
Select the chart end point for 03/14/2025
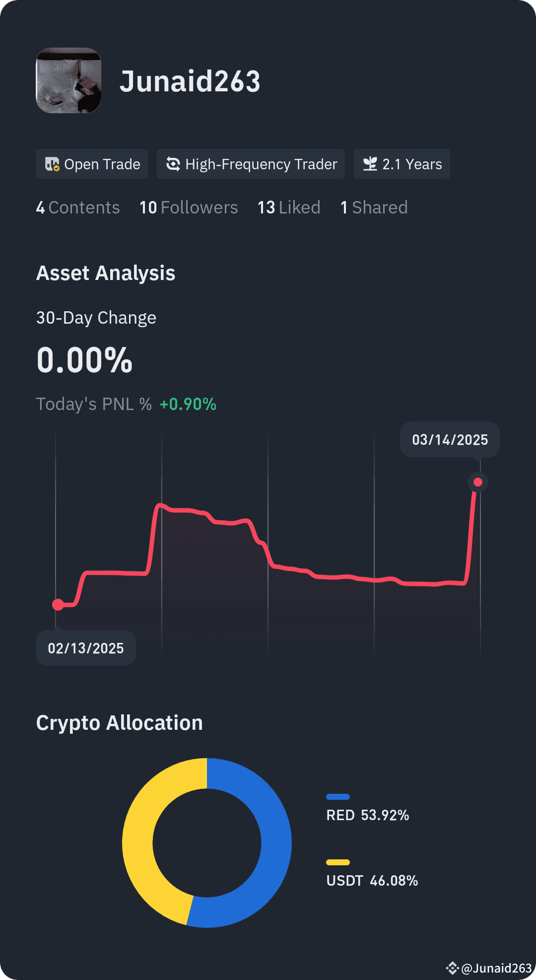478,482
